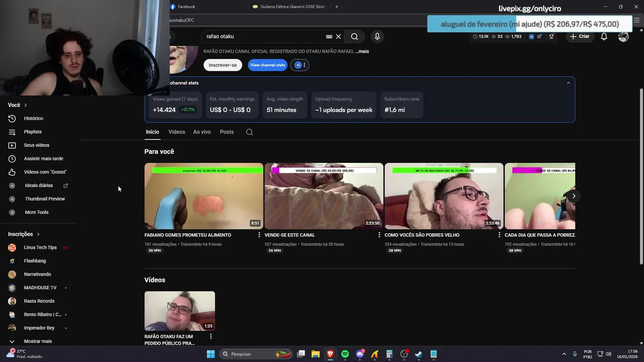Click the Views gained (7 days) stat card
The image size is (644, 362).
point(175,105)
